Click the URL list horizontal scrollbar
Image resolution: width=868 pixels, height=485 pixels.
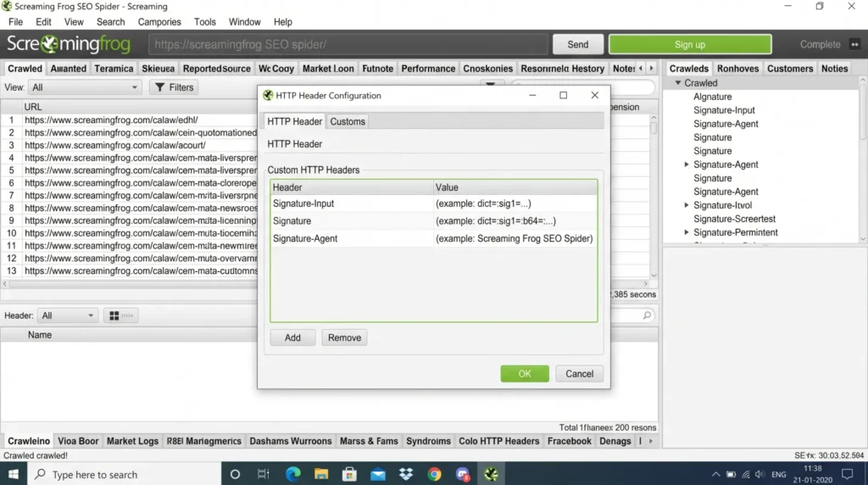pyautogui.click(x=325, y=284)
